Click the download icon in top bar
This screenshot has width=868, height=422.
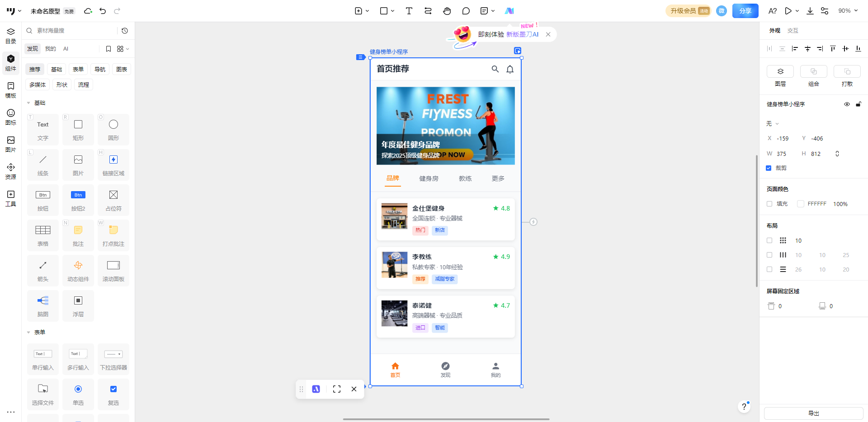(x=810, y=11)
